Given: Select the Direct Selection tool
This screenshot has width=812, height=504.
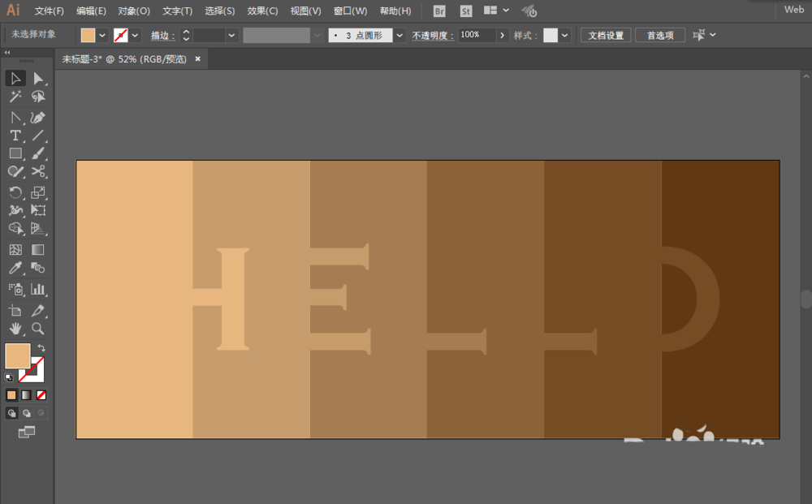Looking at the screenshot, I should point(38,79).
